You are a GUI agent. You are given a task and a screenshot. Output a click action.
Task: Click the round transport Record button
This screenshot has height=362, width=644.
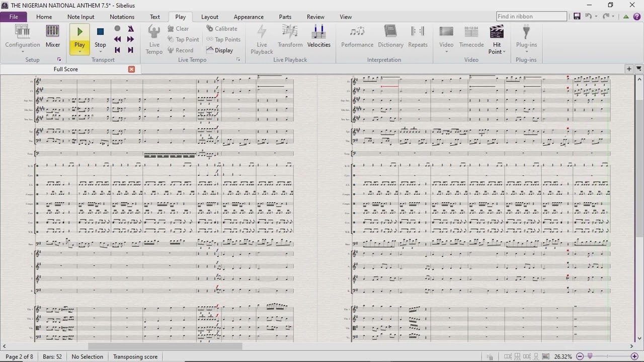point(117,29)
